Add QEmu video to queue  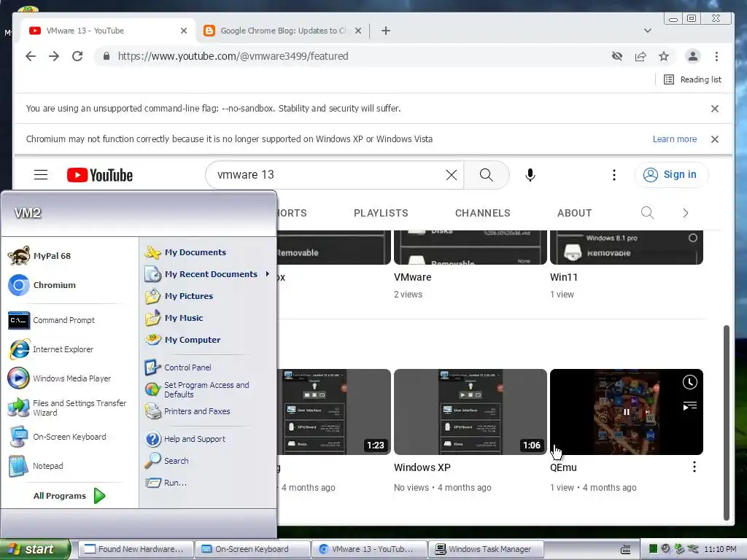(x=690, y=405)
